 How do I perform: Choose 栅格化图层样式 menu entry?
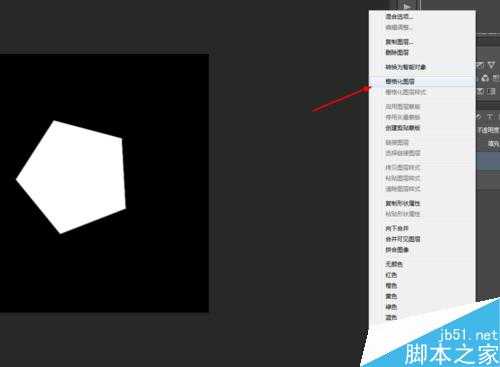coord(406,92)
